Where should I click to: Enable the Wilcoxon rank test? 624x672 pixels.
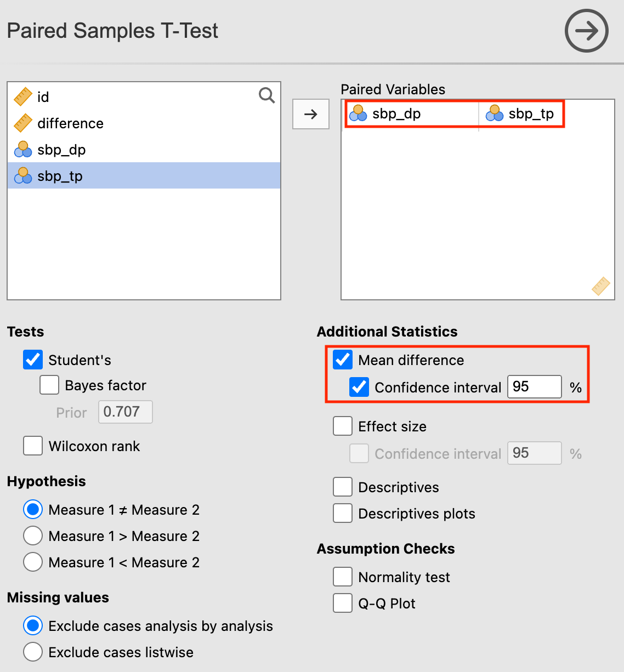pyautogui.click(x=33, y=446)
